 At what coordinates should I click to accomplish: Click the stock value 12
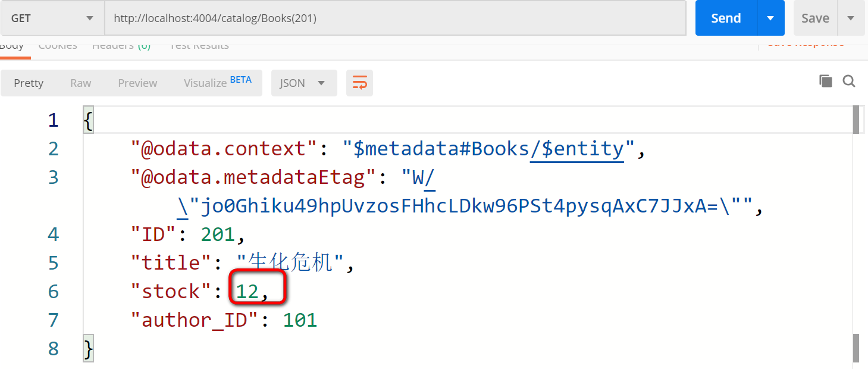pyautogui.click(x=247, y=291)
